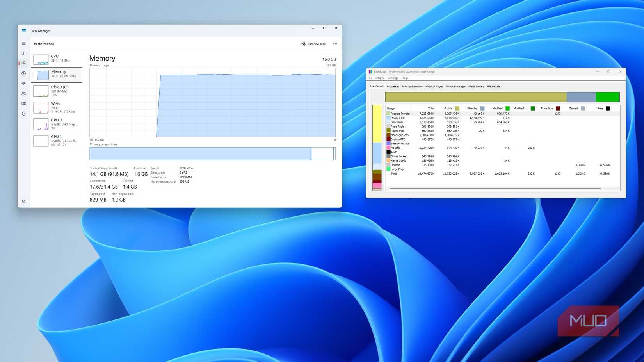The width and height of the screenshot is (644, 362).
Task: Switch to the File Summary tab in RamMap
Action: coord(476,86)
